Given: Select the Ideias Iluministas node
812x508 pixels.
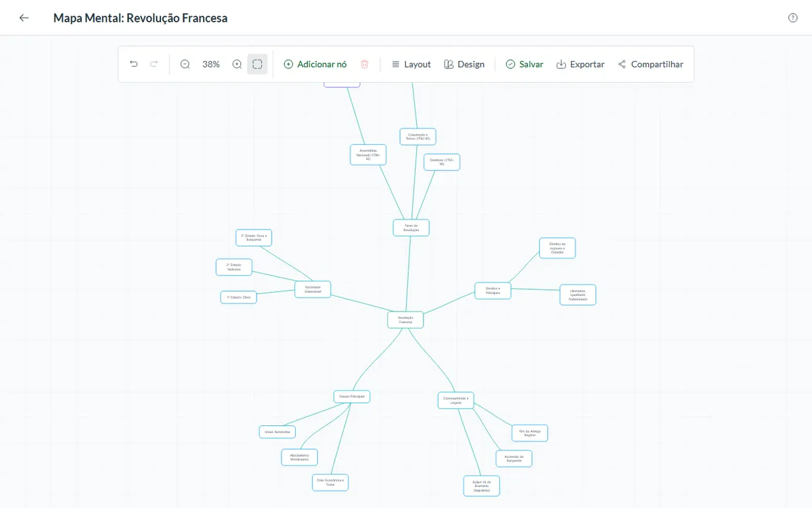Looking at the screenshot, I should 277,431.
